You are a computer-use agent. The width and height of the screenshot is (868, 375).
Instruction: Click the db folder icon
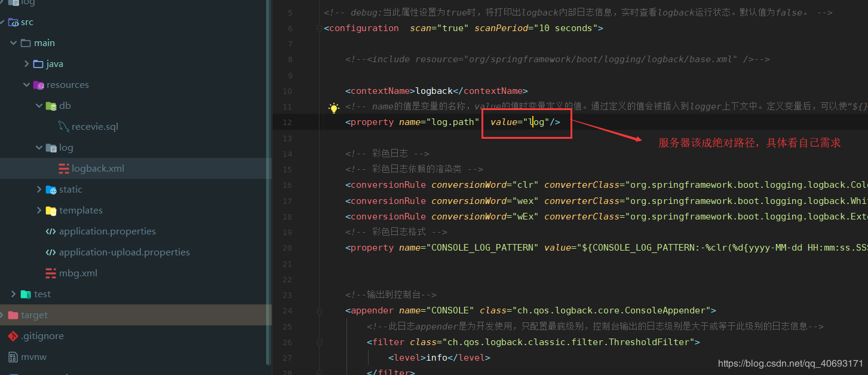(x=51, y=106)
